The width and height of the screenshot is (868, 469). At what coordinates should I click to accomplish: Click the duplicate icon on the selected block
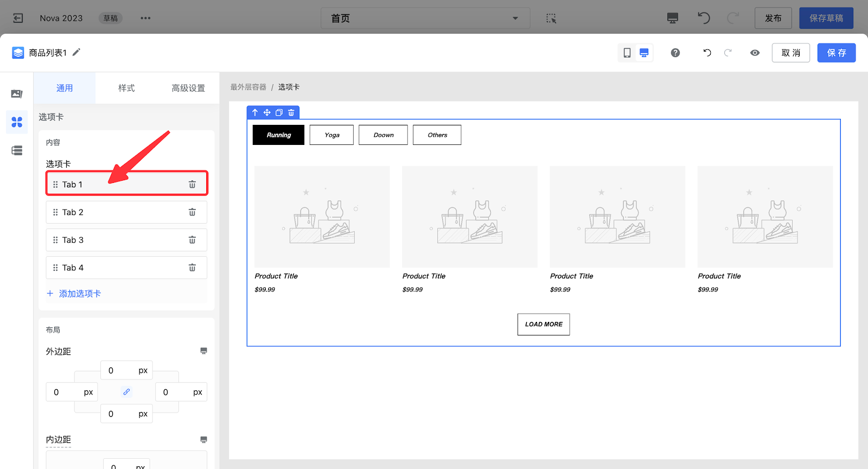[279, 113]
